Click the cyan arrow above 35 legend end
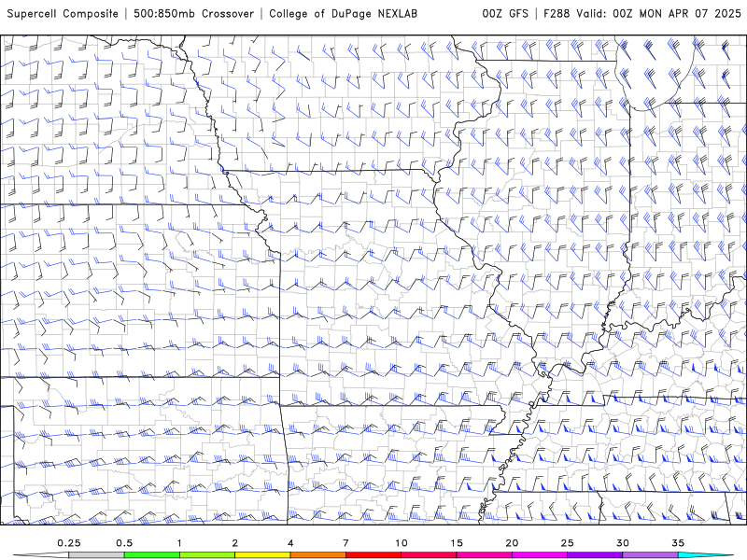Viewport: 747px width, 560px height. pos(705,555)
